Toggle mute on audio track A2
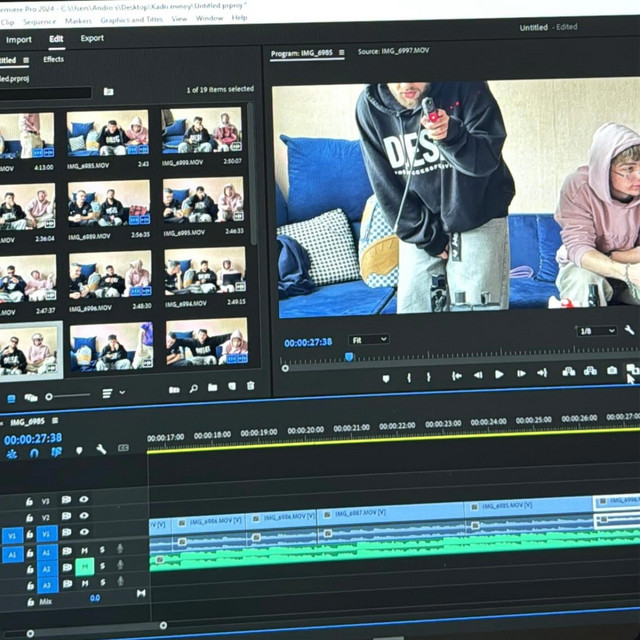This screenshot has height=640, width=640. pos(85,567)
